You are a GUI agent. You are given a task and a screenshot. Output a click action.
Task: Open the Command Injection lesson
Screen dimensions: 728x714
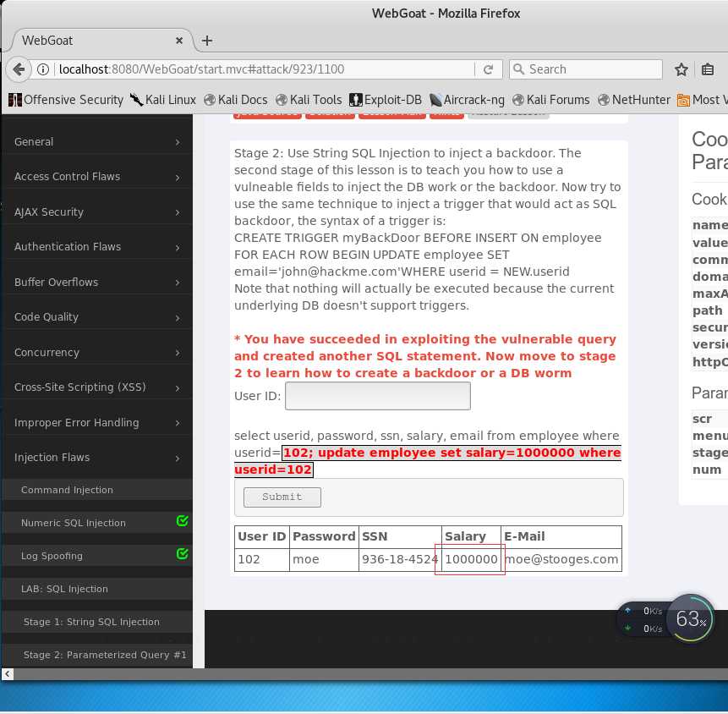(97, 490)
